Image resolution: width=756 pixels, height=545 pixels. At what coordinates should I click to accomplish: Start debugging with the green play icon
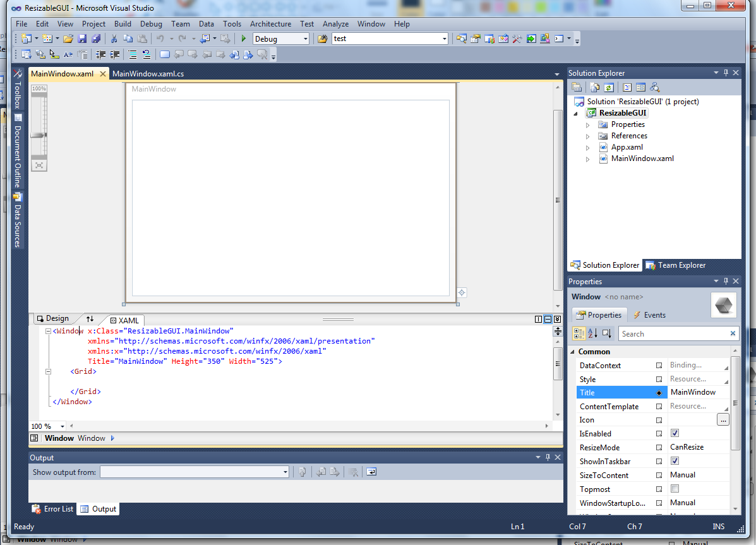244,39
